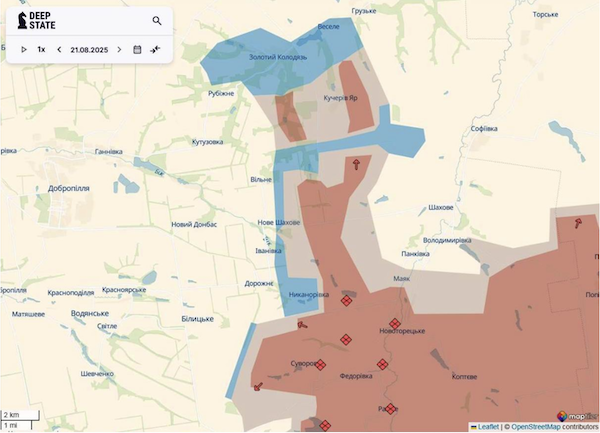The height and width of the screenshot is (433, 600).
Task: Open the calendar date picker
Action: (137, 49)
